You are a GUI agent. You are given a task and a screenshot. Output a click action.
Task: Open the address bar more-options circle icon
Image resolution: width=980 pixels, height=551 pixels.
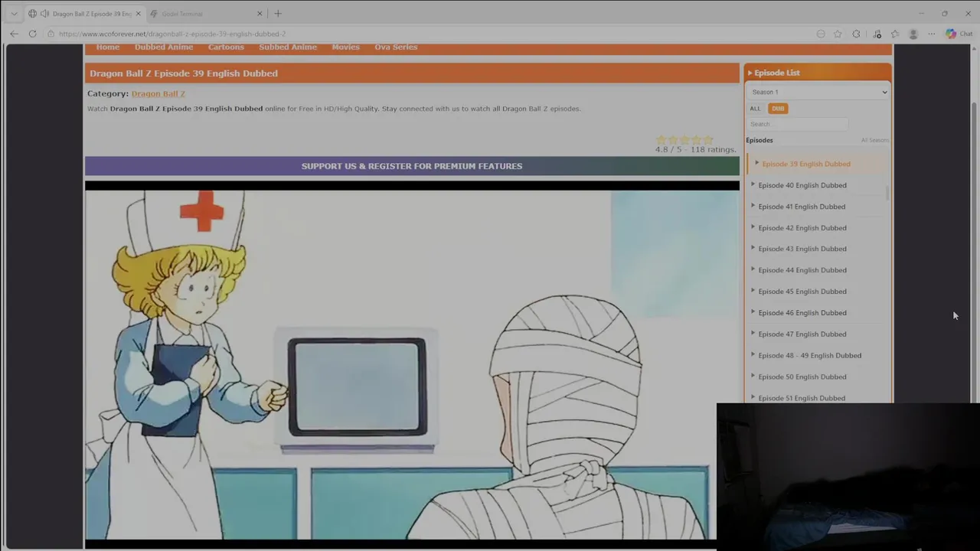tap(821, 34)
